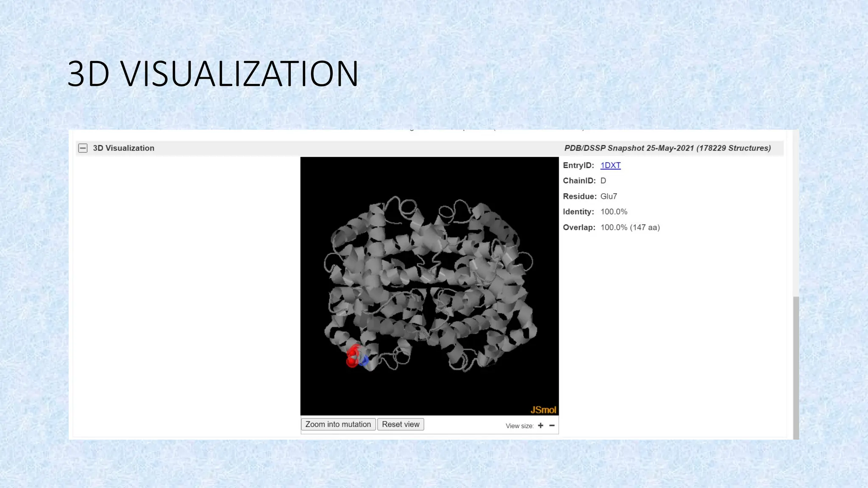The height and width of the screenshot is (488, 868).
Task: Click the View size label
Action: 519,426
